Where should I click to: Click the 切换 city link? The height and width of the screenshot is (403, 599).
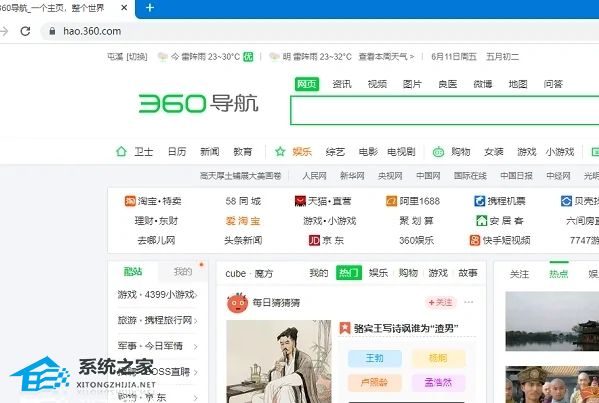(x=137, y=57)
